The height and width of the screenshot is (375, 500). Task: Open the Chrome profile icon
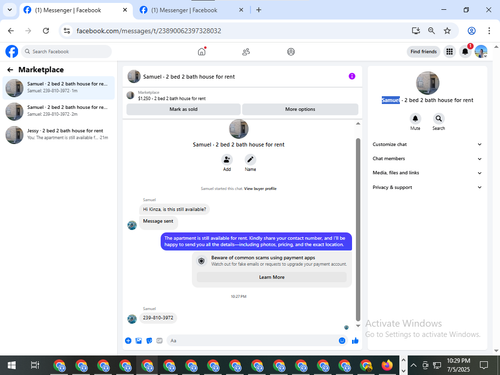pos(471,31)
